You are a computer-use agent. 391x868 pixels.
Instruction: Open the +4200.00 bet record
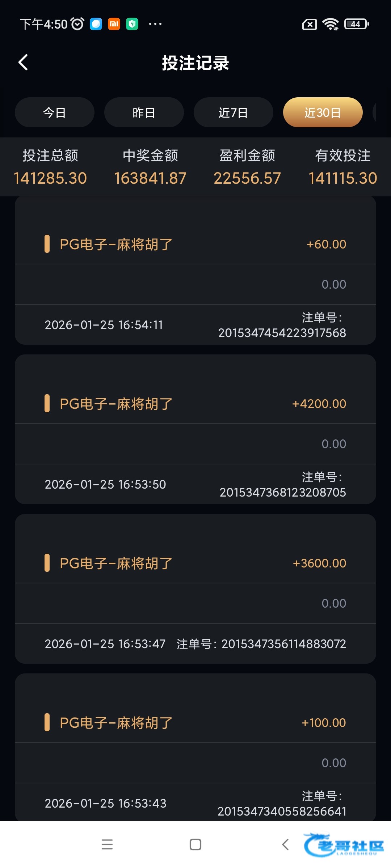195,404
